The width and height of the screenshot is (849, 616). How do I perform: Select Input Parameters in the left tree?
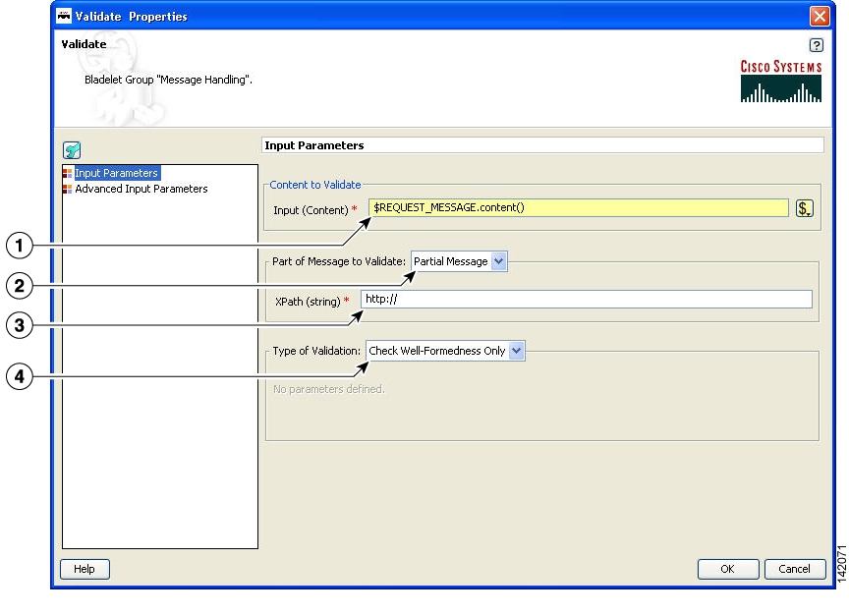[116, 174]
